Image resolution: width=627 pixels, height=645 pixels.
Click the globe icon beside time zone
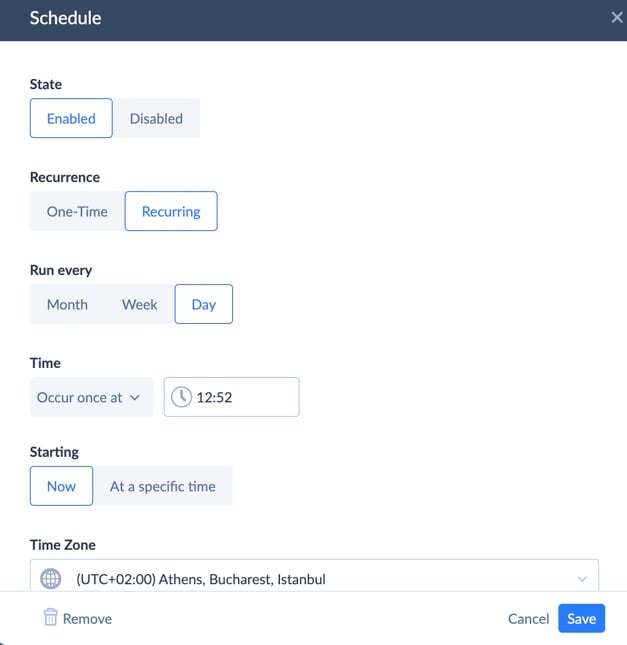(x=50, y=579)
